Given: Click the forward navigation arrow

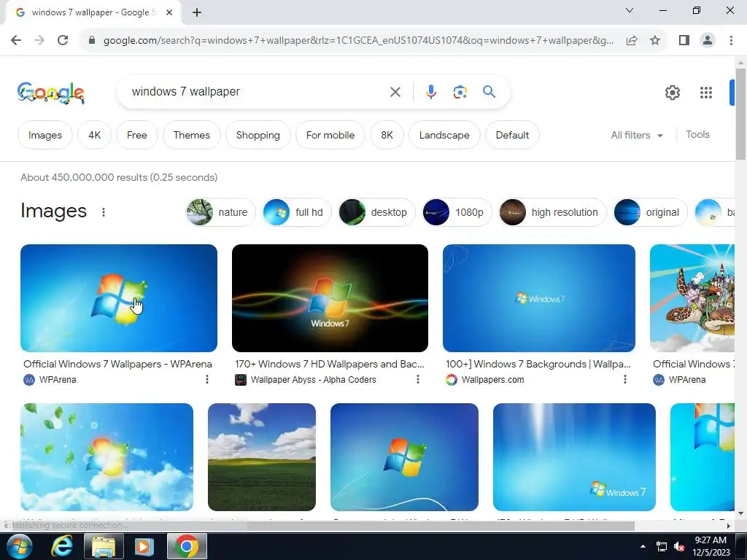Looking at the screenshot, I should (39, 40).
